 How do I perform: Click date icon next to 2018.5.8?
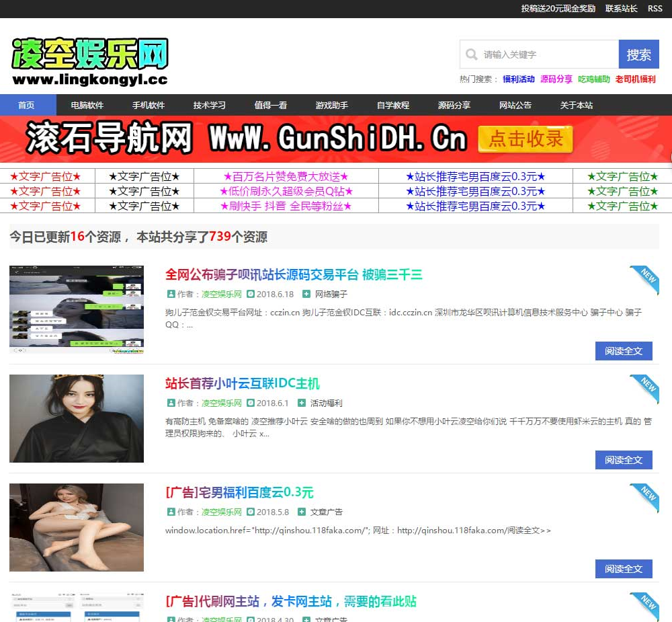click(251, 512)
